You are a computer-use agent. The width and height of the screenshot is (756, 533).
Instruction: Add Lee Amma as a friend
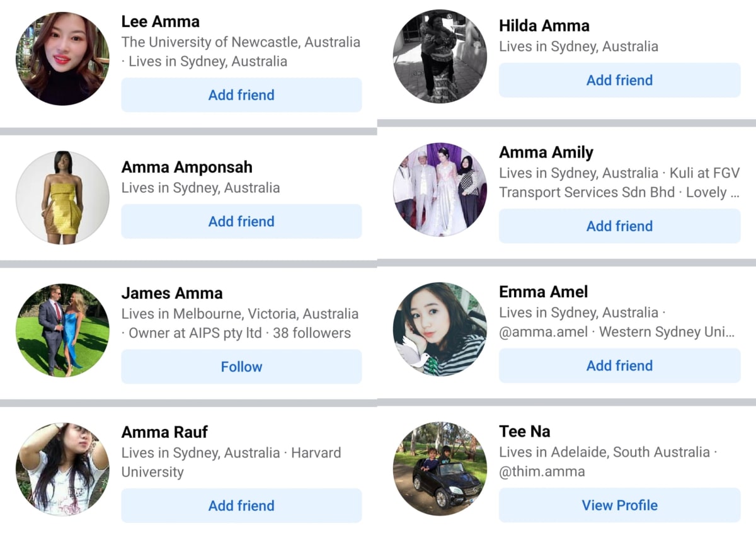click(241, 95)
